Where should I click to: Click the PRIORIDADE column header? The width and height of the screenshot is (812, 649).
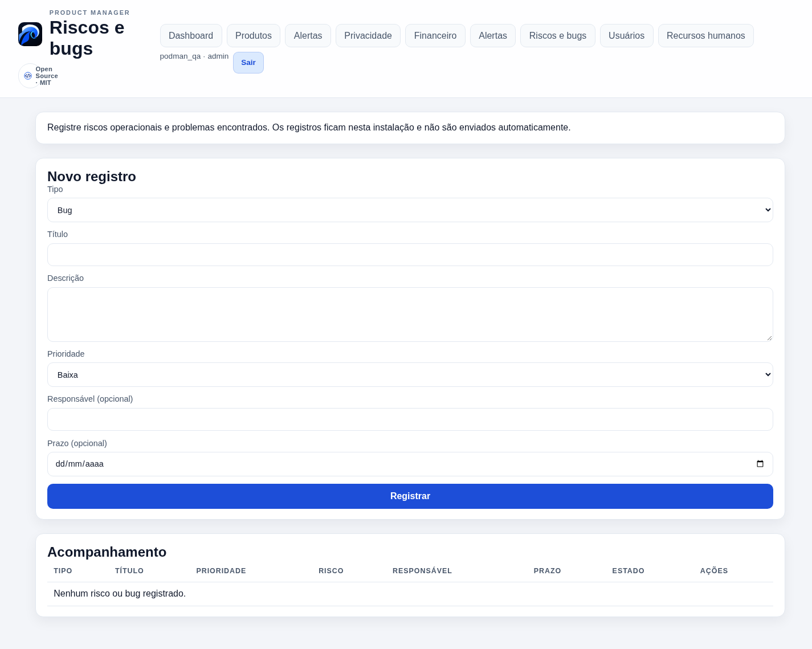click(x=221, y=571)
